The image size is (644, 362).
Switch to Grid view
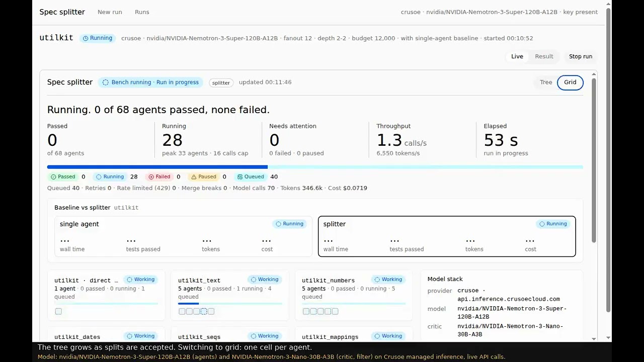tap(570, 82)
